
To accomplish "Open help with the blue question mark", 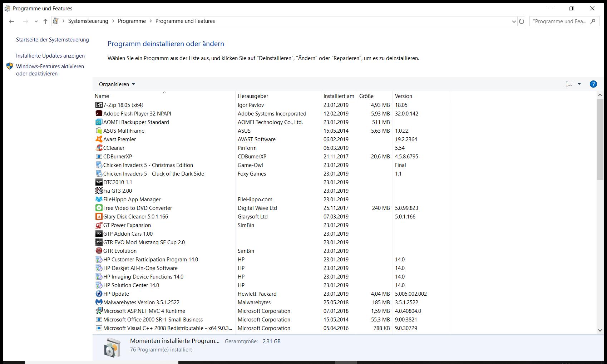I will pyautogui.click(x=593, y=84).
